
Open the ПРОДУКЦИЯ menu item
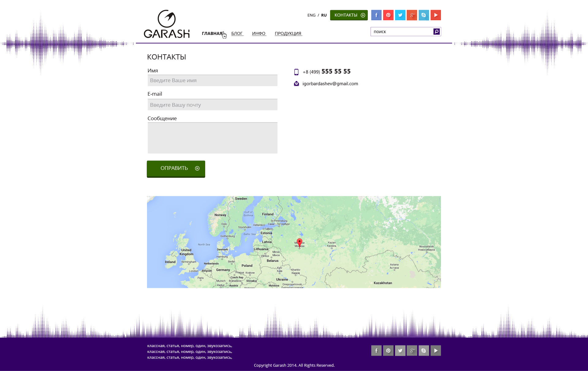[x=288, y=33]
